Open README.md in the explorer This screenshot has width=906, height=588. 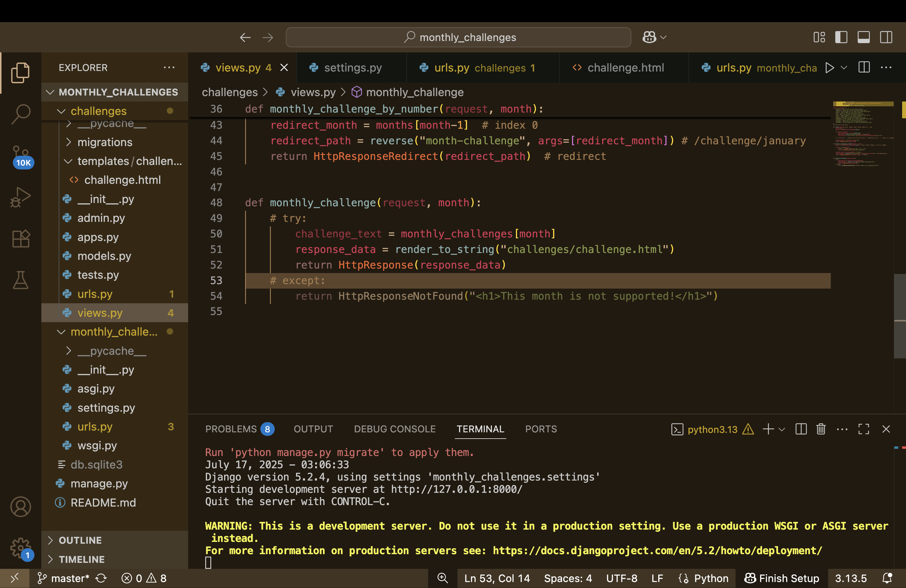coord(114,502)
